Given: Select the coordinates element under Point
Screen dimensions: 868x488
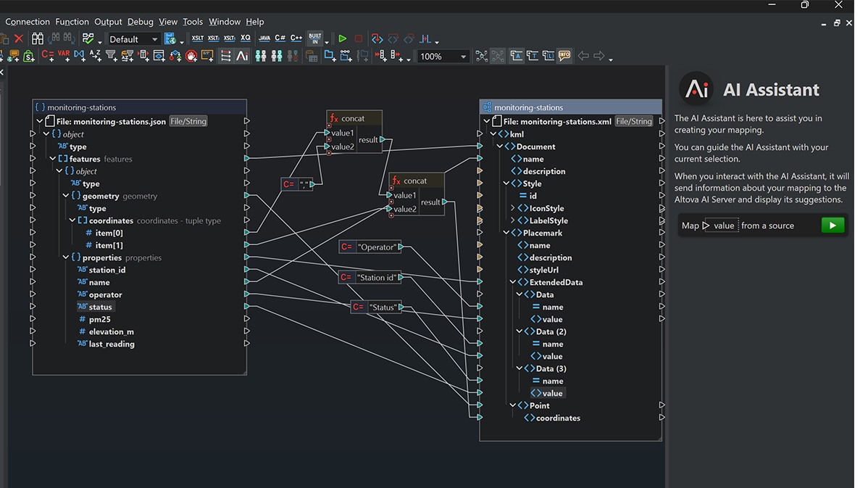Looking at the screenshot, I should click(x=558, y=418).
